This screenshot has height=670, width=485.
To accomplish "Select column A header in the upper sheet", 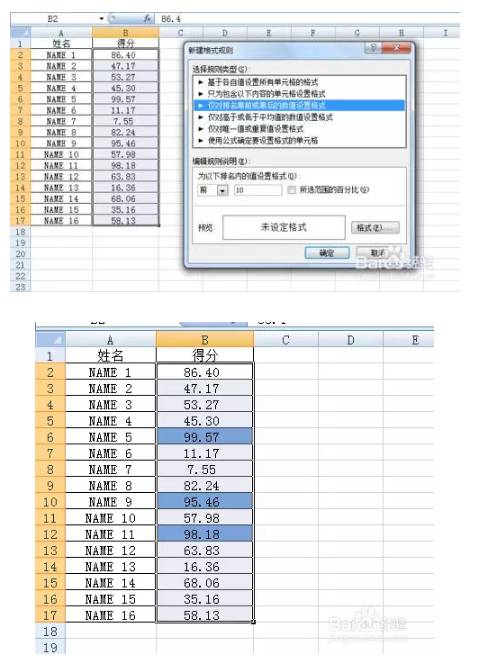I will tap(61, 33).
